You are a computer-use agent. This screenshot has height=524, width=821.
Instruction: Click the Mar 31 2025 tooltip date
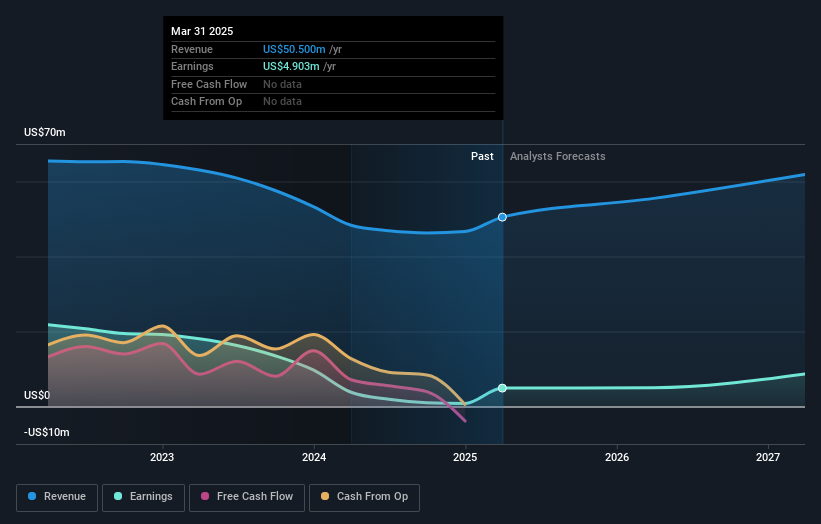[202, 31]
